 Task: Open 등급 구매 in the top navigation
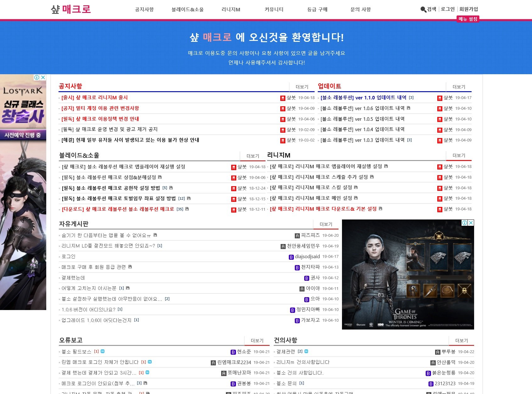tap(317, 9)
